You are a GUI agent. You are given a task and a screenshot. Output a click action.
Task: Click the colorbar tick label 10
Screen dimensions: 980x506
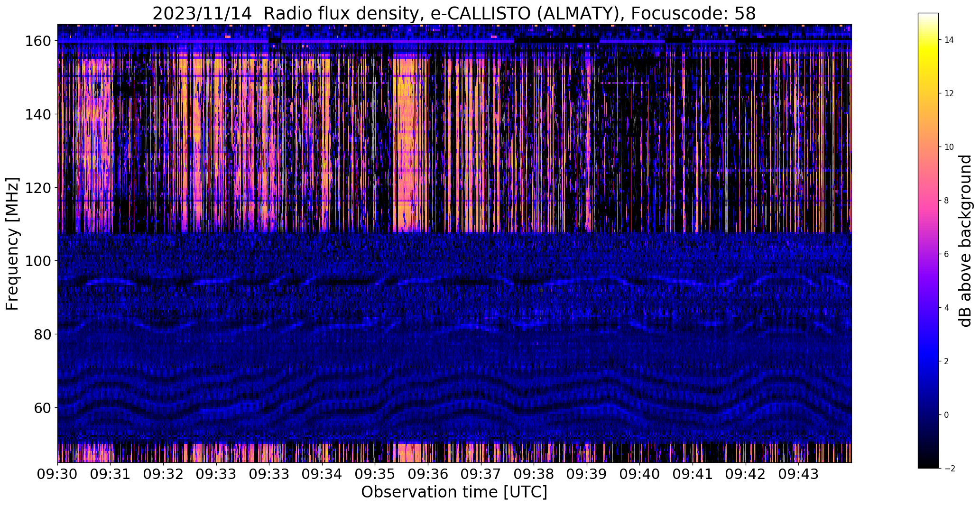(x=949, y=147)
